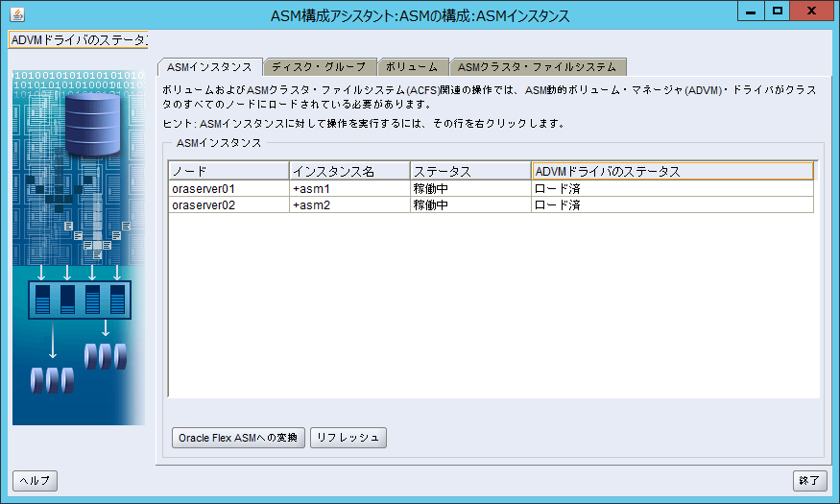Click ロード済 in the +asm2 row

point(673,204)
